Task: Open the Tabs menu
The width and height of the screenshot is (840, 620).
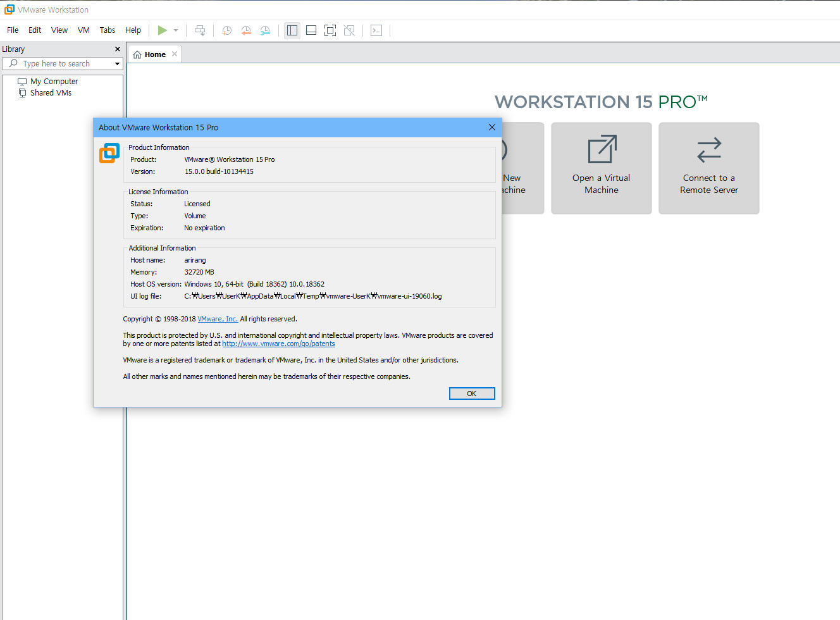Action: click(108, 30)
